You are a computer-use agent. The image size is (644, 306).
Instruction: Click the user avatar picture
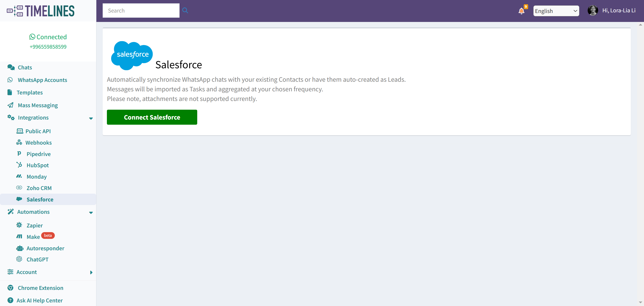click(x=593, y=11)
